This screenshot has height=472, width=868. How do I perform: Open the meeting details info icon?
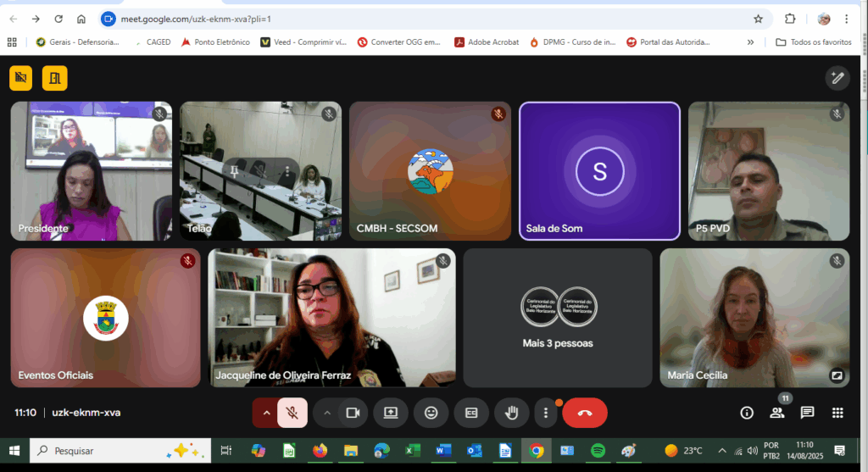[x=747, y=413]
